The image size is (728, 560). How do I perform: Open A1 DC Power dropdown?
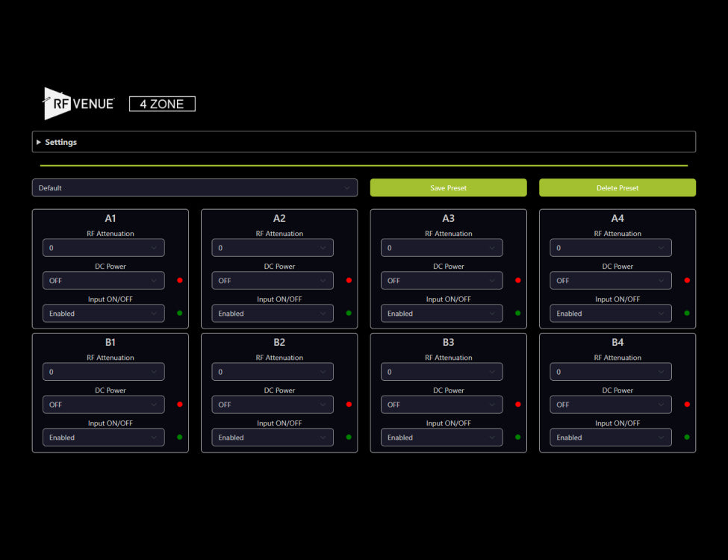104,281
